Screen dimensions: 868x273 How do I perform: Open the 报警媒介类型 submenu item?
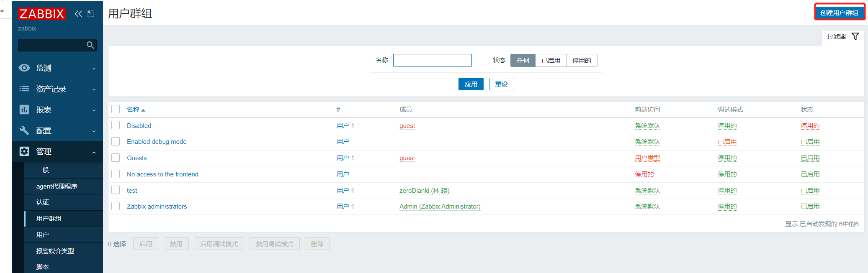64,251
